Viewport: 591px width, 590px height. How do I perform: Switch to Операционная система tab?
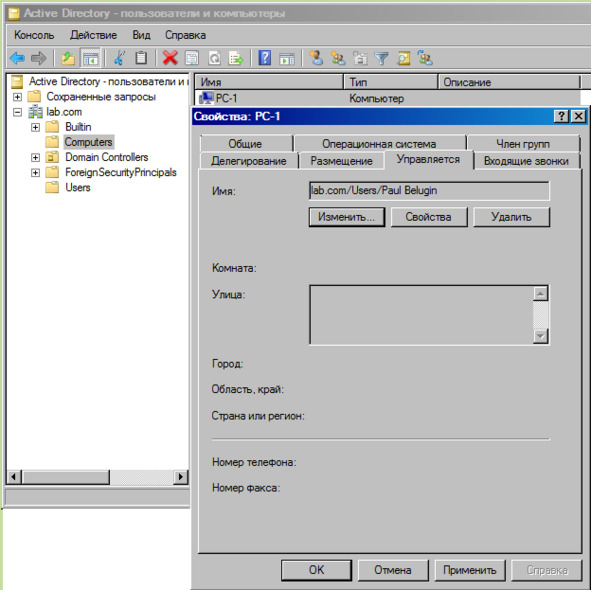(x=379, y=144)
